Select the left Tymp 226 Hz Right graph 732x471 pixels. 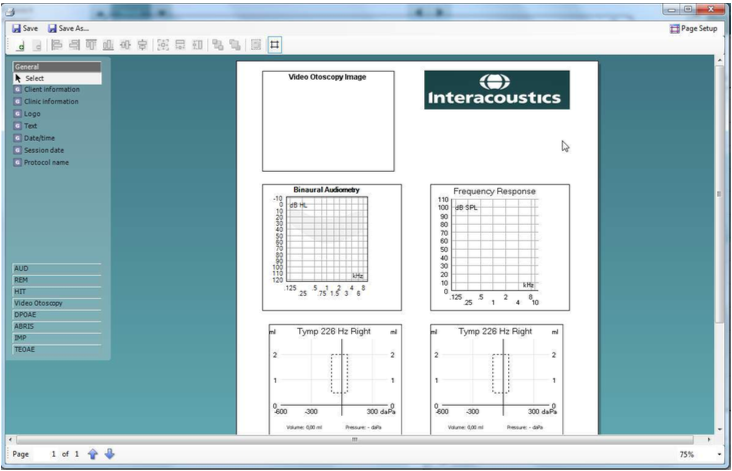335,380
